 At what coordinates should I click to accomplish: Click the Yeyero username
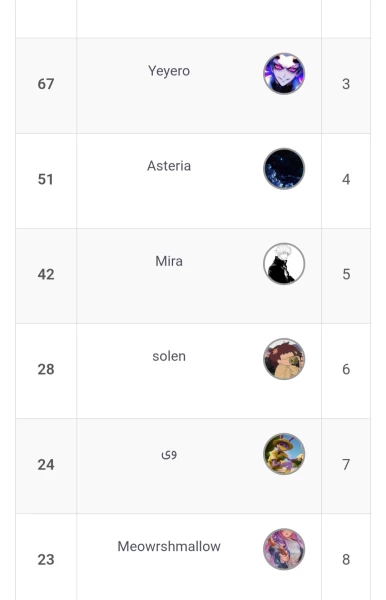click(169, 71)
